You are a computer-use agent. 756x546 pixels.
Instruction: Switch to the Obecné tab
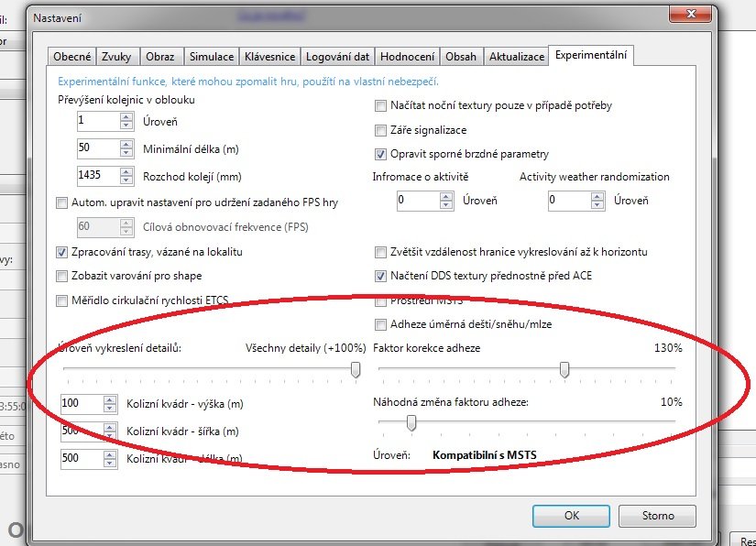71,57
